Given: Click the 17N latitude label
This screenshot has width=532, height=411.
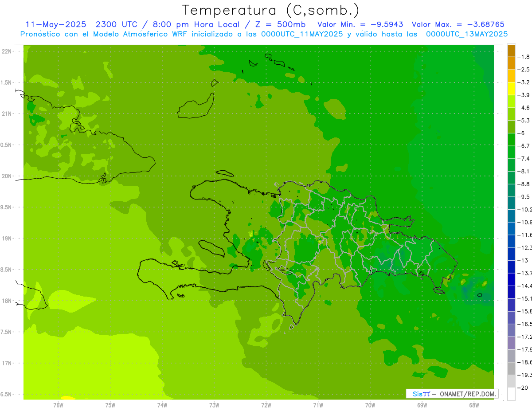Looking at the screenshot, I should pos(7,363).
